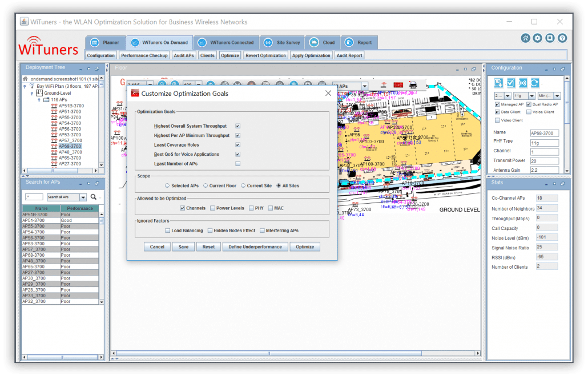Click the Save button in dialog
Screen dimensions: 588x376
coord(183,247)
